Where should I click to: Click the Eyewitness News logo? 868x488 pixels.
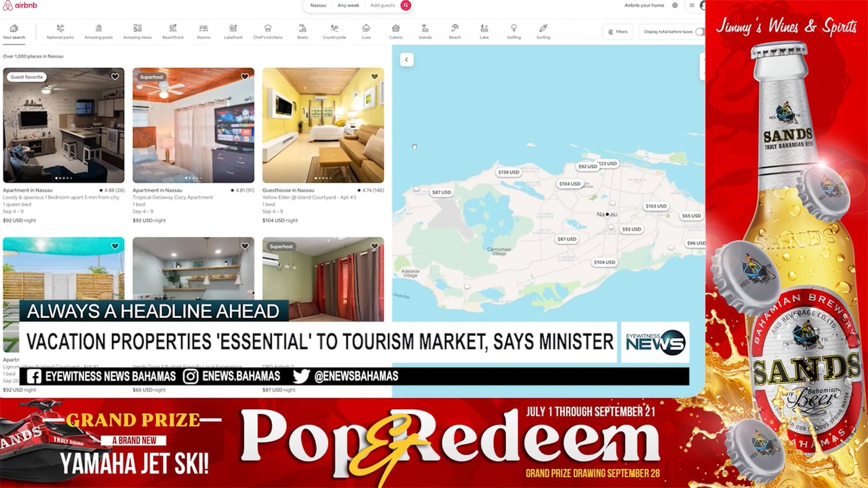(x=655, y=343)
